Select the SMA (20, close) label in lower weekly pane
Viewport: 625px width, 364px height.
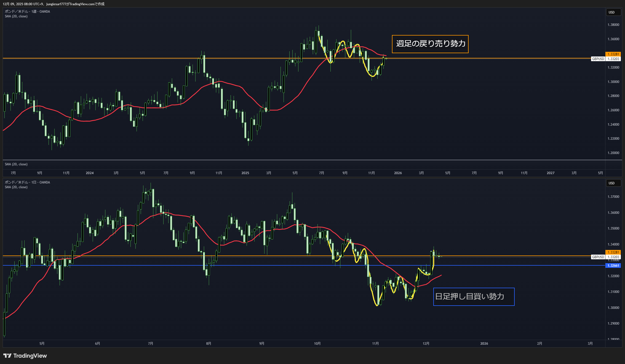(16, 164)
